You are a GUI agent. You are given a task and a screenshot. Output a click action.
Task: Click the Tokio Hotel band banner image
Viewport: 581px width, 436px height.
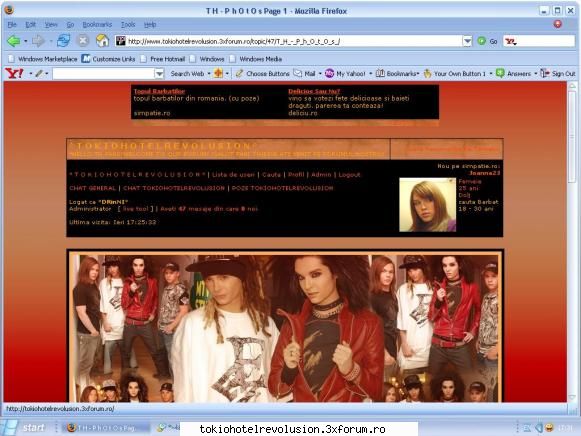pos(285,327)
